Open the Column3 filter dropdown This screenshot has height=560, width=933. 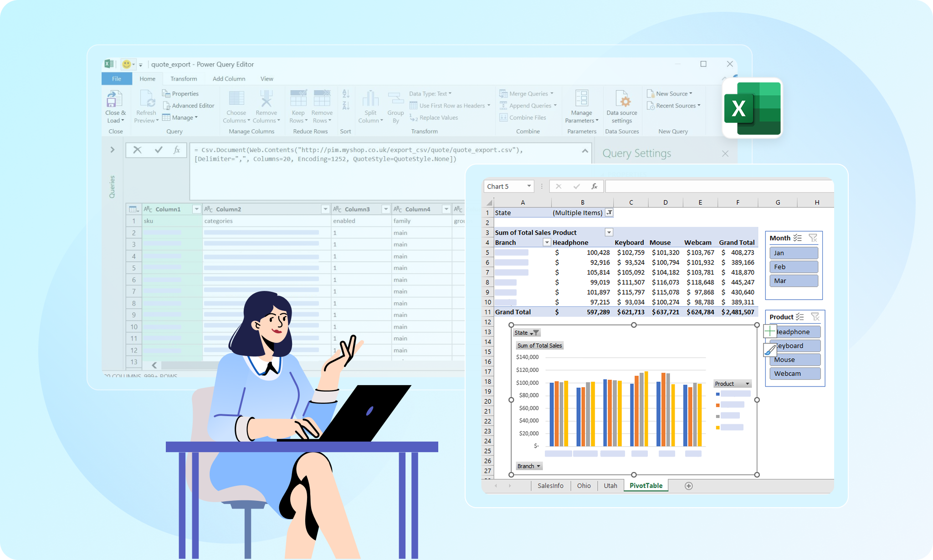point(386,209)
